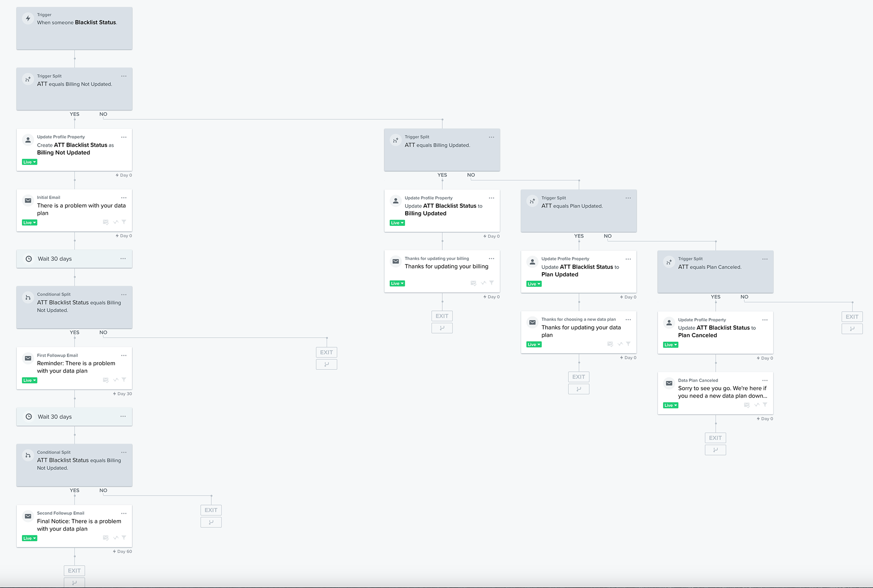Click the filter funnel icon on Initial Email card
This screenshot has height=588, width=873.
tap(124, 222)
